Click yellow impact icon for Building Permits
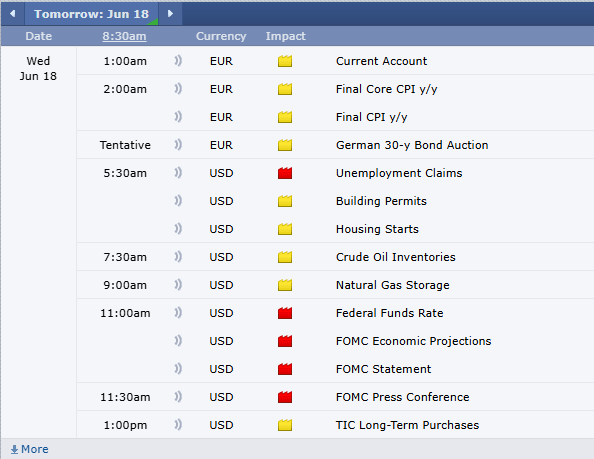 tap(285, 201)
